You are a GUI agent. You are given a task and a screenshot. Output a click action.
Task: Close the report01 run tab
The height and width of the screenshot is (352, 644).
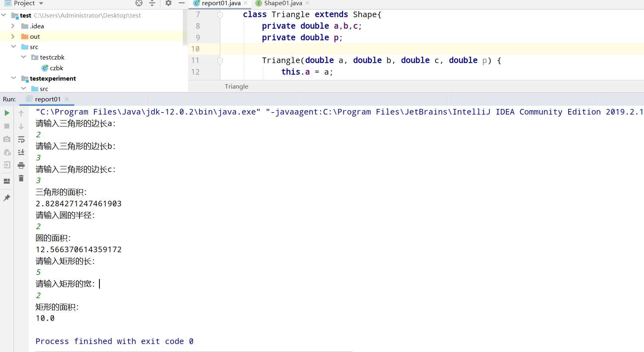click(x=67, y=99)
